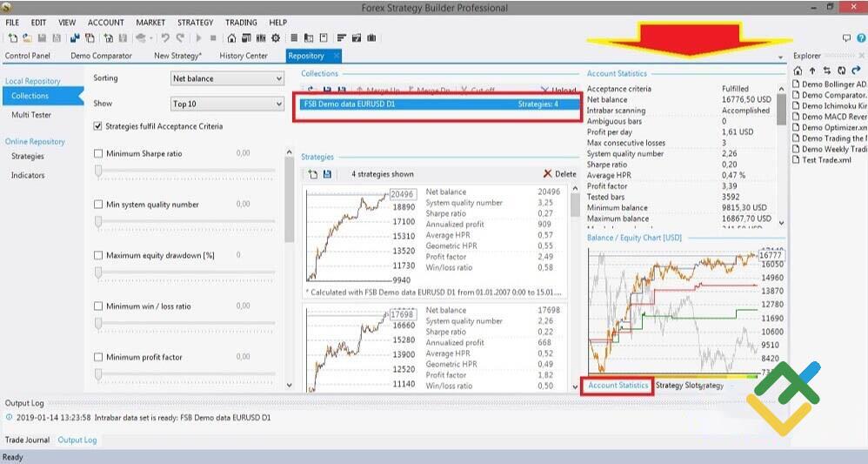Adjust the Min system quality number slider
Screen dimensions: 868x464
click(98, 222)
